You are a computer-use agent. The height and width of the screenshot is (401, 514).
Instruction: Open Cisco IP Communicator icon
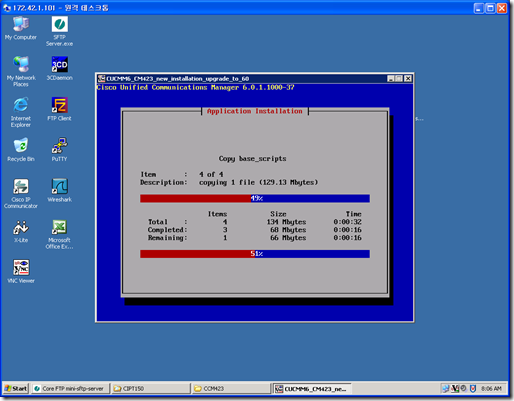[21, 193]
